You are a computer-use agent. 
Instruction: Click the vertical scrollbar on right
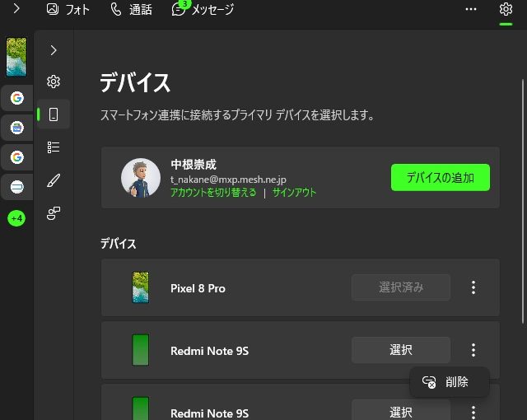(523, 202)
